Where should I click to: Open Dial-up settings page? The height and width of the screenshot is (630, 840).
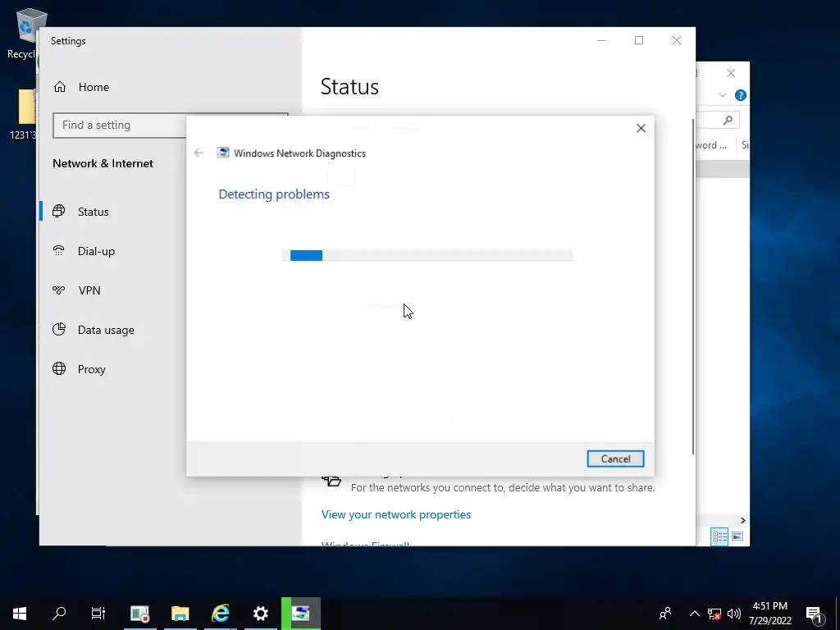[x=96, y=251]
